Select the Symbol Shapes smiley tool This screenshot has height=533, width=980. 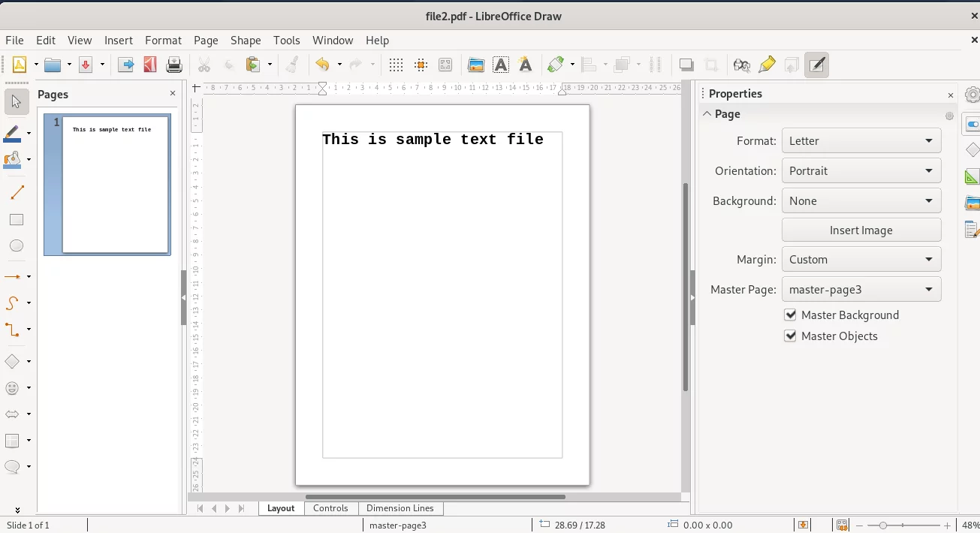(13, 388)
